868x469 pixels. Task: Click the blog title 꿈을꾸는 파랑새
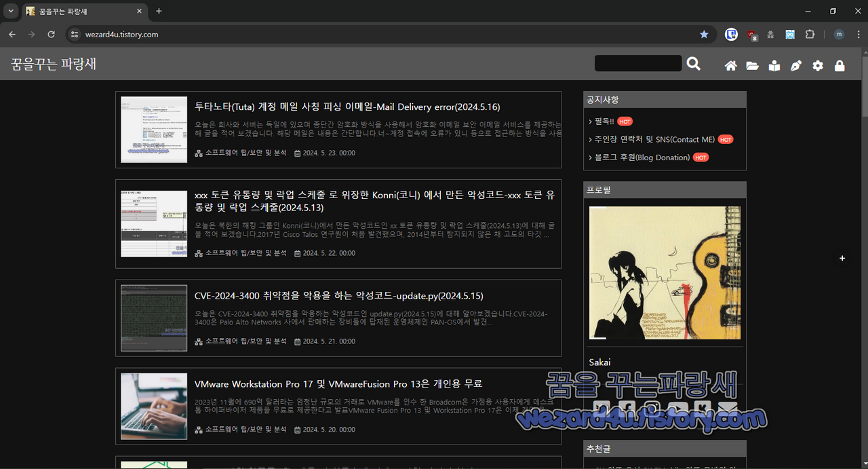54,64
